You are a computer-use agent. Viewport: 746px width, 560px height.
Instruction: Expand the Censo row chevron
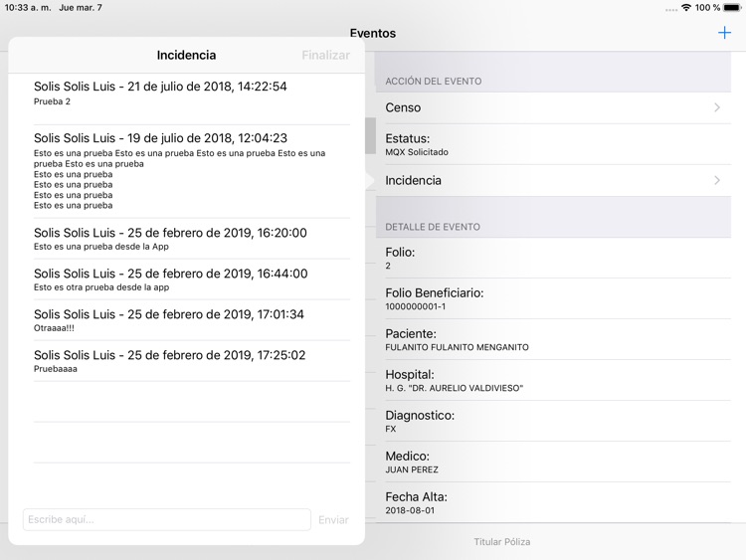click(716, 107)
